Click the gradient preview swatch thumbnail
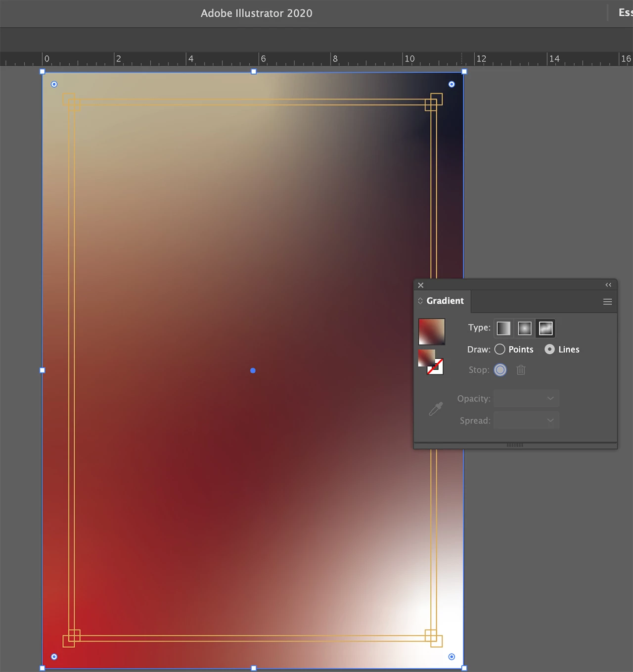633x672 pixels. tap(432, 332)
